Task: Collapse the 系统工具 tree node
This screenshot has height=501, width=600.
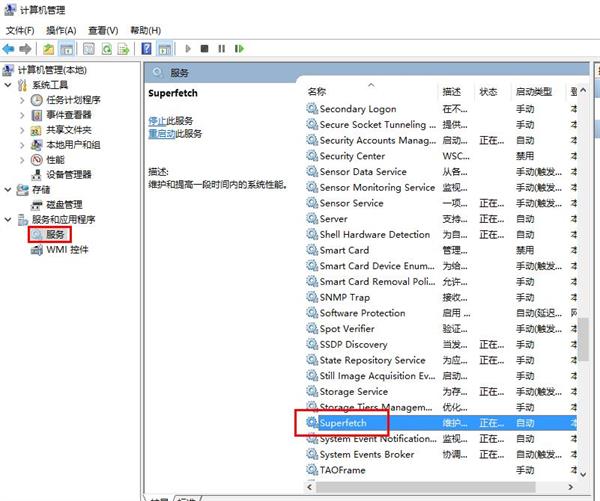Action: [x=8, y=85]
